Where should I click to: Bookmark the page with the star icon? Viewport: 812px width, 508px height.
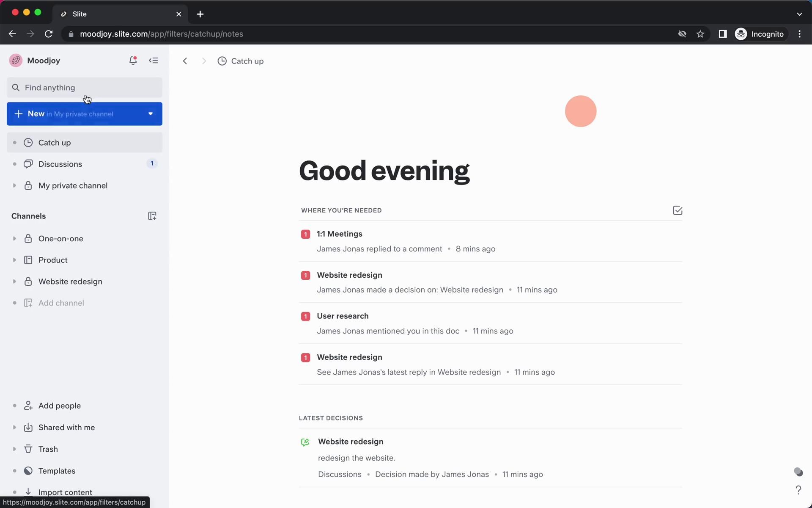click(700, 34)
